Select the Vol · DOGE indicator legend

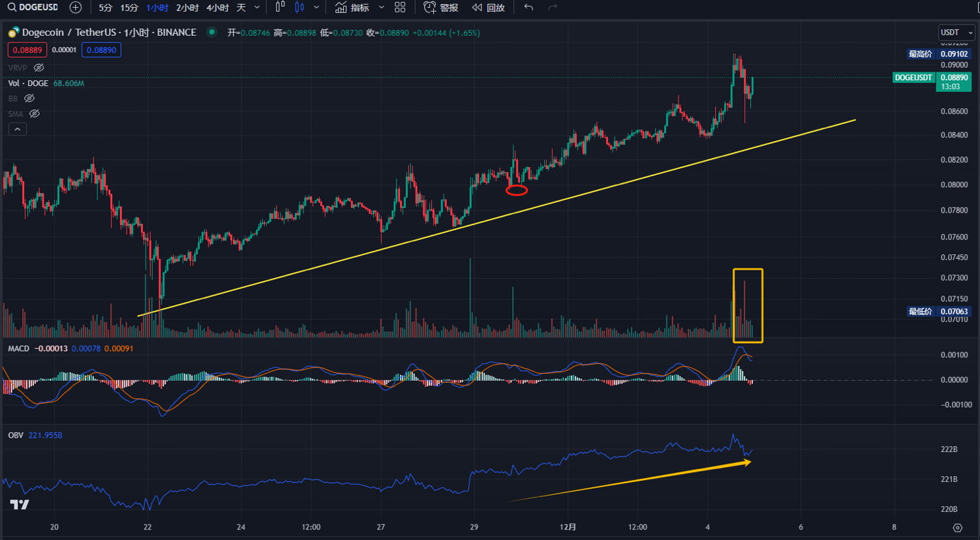pyautogui.click(x=28, y=83)
